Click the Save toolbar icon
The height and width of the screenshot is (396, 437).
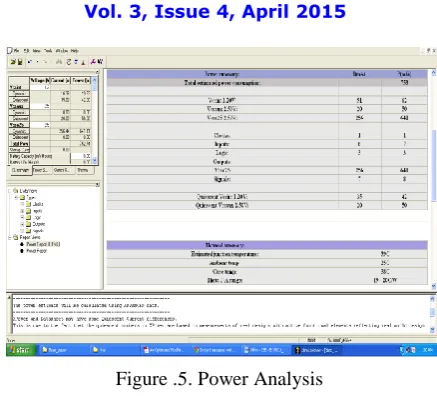[20, 62]
